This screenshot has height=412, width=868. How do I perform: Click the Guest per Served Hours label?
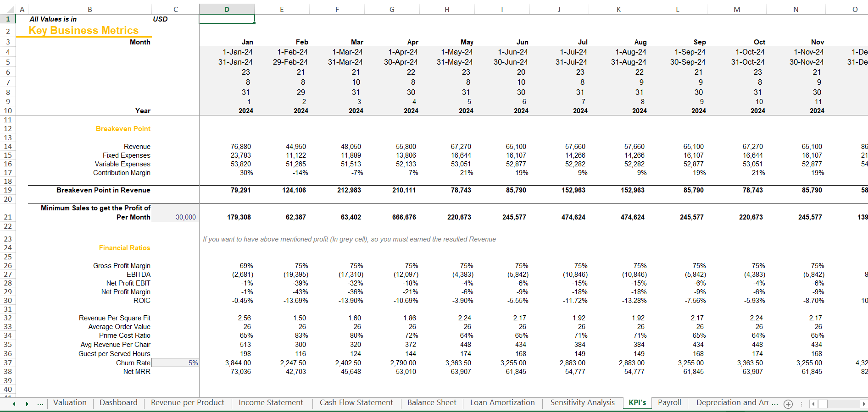[114, 354]
